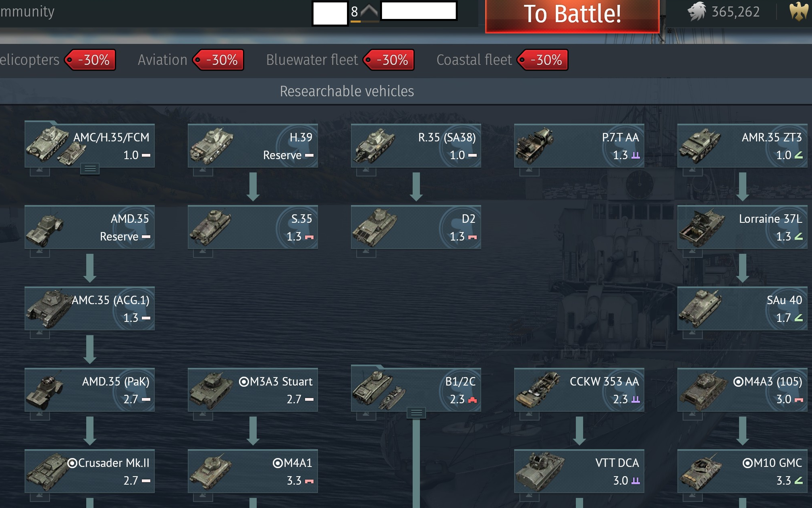Expand the B1/2C vehicle group list

point(416,413)
